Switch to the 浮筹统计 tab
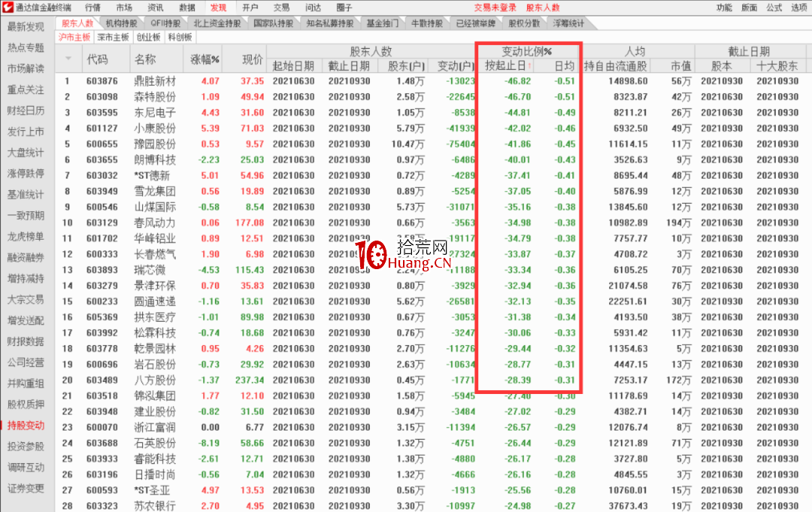 pyautogui.click(x=568, y=23)
